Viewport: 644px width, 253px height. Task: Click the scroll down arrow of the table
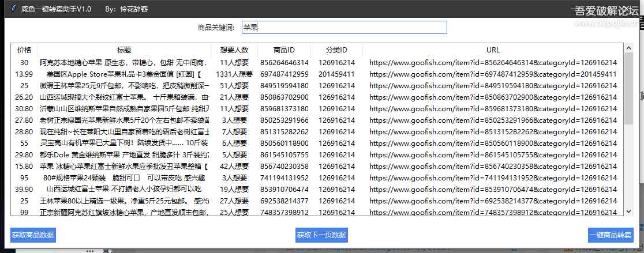[x=628, y=212]
